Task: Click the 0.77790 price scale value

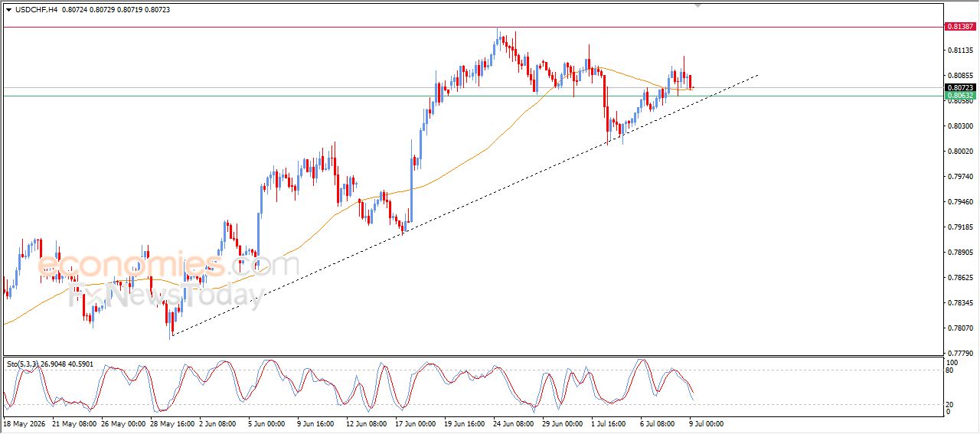Action: 959,354
